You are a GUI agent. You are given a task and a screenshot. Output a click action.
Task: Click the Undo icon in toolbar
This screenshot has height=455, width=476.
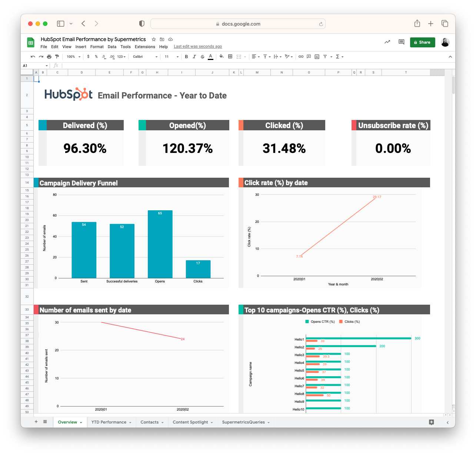[33, 57]
